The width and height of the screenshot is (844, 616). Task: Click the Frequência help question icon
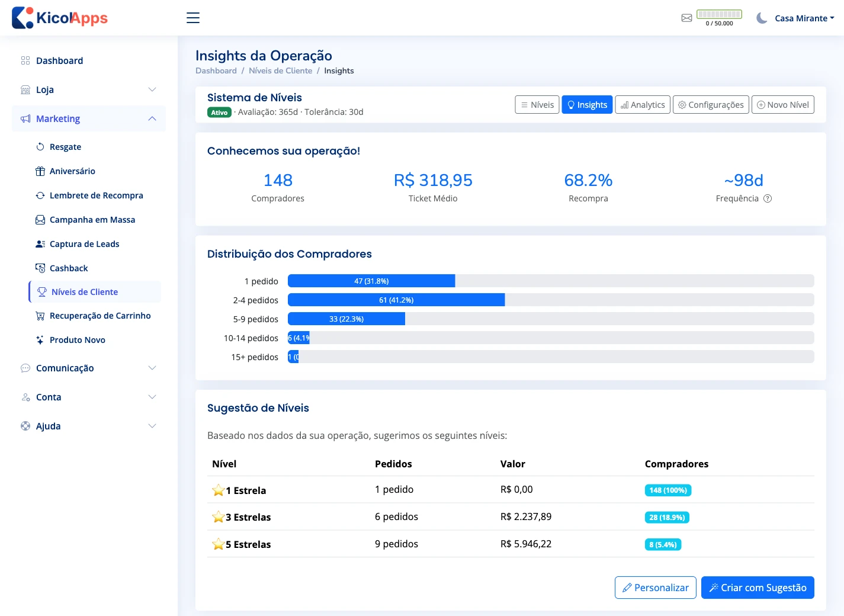click(x=768, y=198)
